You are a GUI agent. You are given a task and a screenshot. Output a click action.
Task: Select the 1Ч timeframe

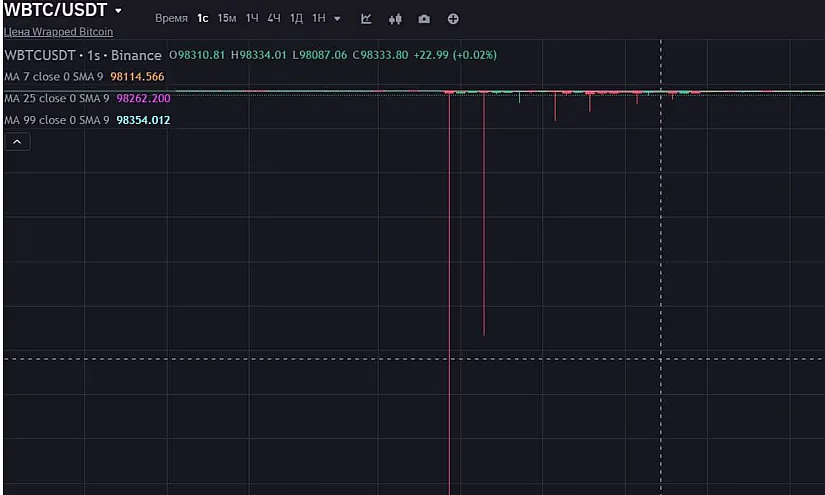pos(252,19)
